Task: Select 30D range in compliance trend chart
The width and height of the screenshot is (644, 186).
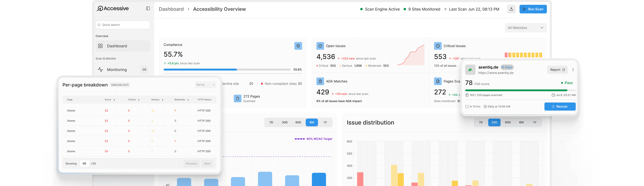Action: tap(285, 122)
